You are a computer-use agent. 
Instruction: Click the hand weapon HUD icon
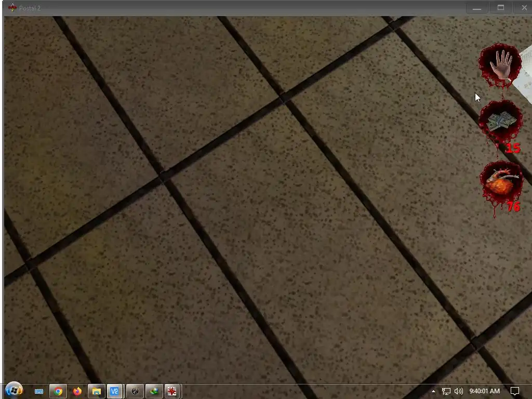(500, 65)
